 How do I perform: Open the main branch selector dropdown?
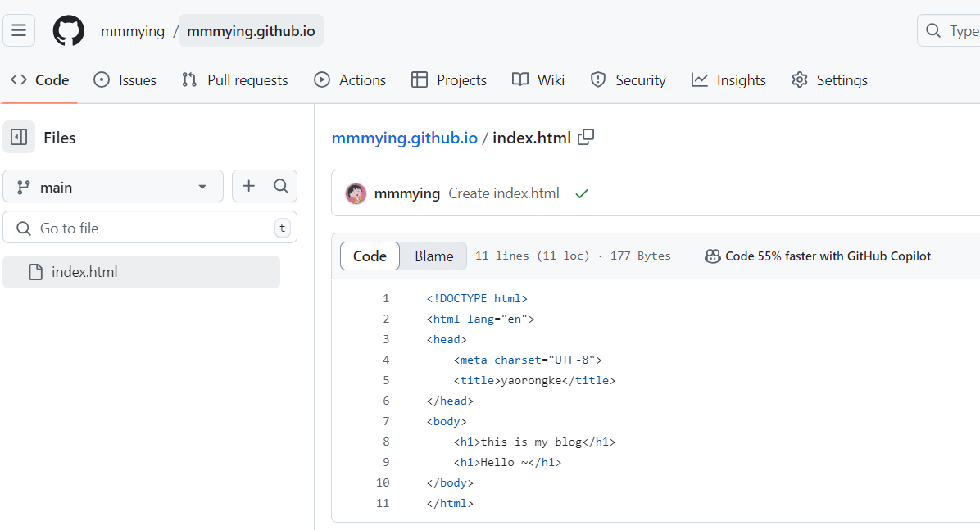[x=113, y=186]
